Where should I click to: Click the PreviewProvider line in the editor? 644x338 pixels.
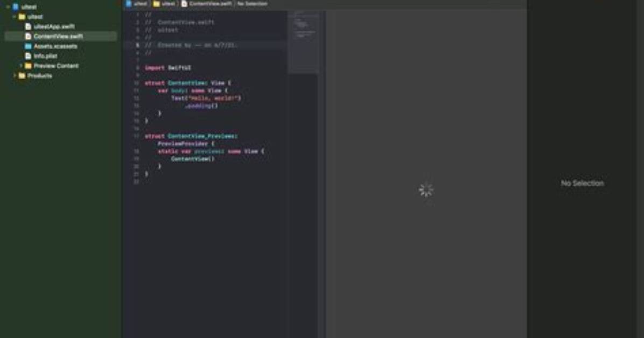[186, 144]
